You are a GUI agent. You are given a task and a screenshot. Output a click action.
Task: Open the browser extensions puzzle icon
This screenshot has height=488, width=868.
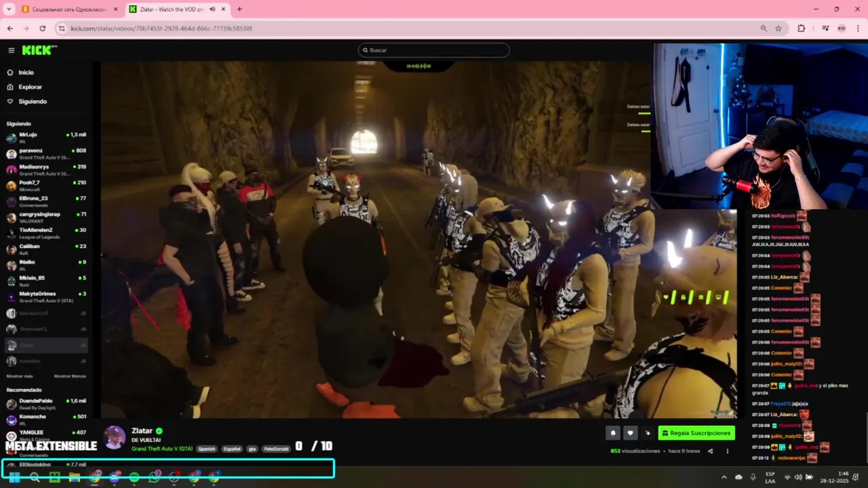coord(802,28)
